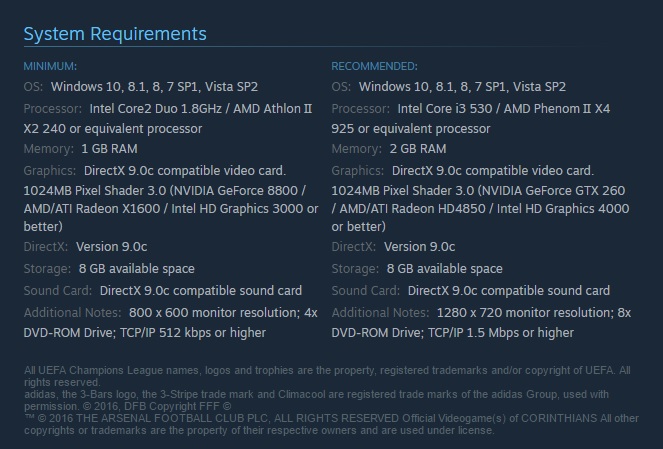This screenshot has height=449, width=663.
Task: Click the recommended DirectX Version 9.0c line
Action: coord(420,246)
